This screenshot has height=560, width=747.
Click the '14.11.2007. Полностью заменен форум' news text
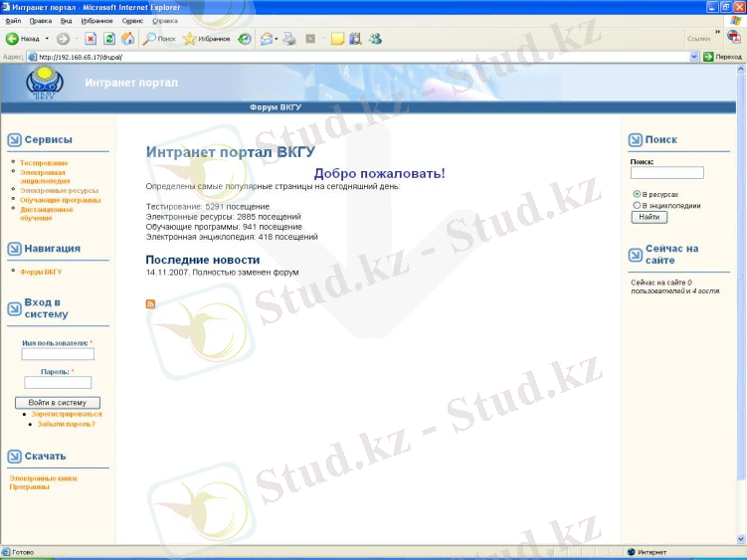[222, 273]
